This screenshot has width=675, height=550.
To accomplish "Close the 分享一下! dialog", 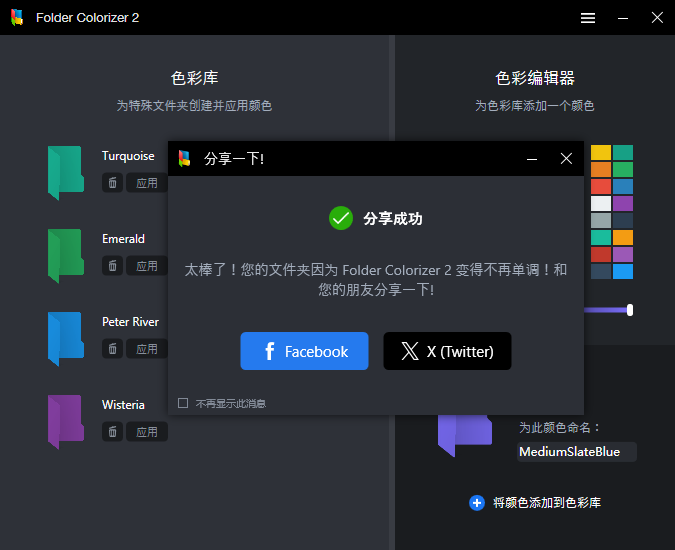I will pyautogui.click(x=566, y=159).
